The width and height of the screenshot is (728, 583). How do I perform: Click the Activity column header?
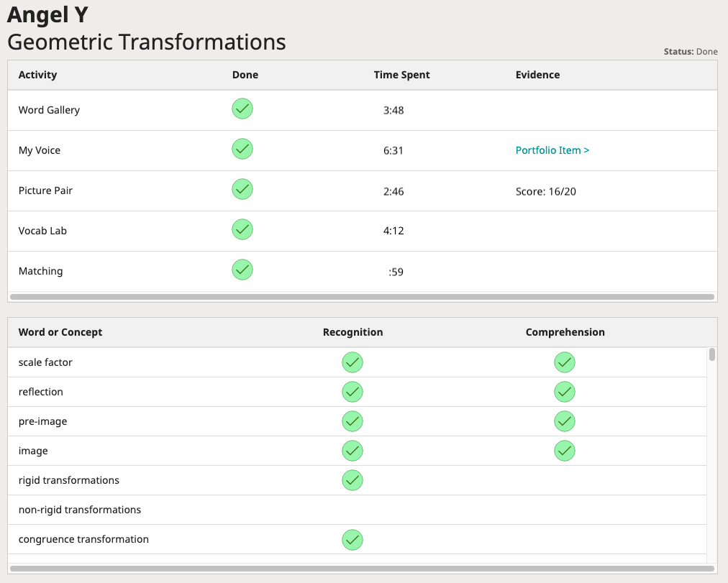point(37,75)
